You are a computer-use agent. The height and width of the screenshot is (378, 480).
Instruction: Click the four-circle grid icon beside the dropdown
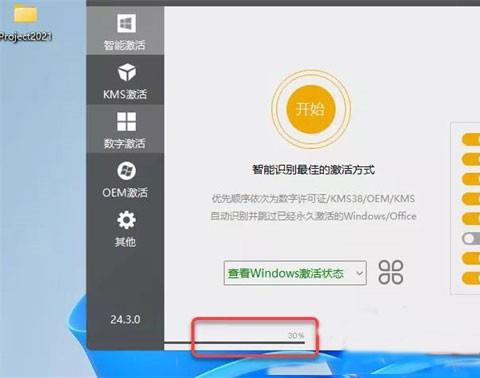click(x=391, y=273)
